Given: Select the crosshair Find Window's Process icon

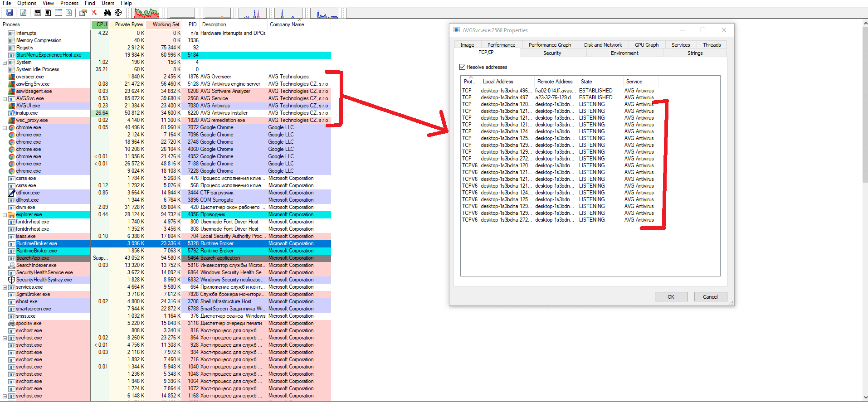Looking at the screenshot, I should (x=118, y=13).
